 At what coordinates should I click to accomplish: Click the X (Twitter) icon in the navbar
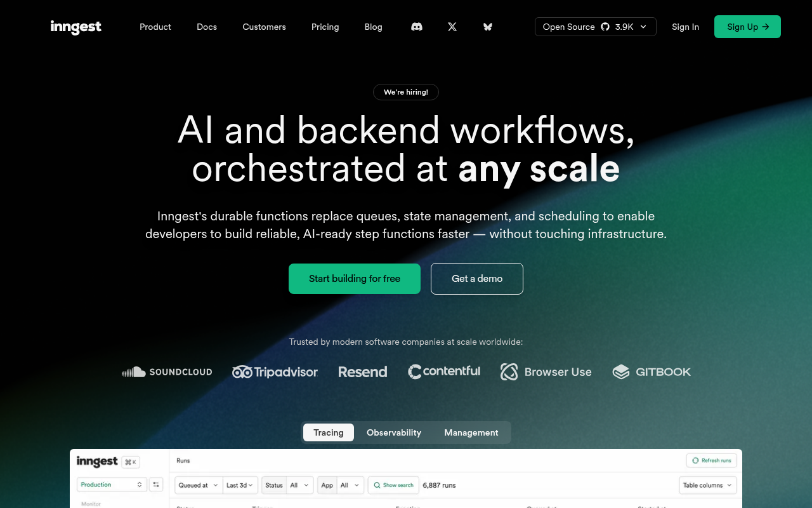point(452,27)
